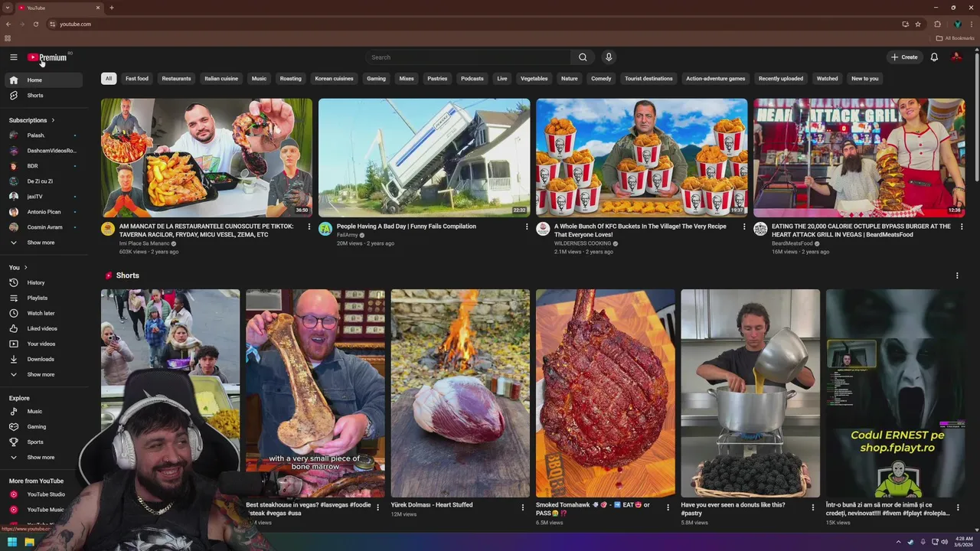Open the account avatar menu

(956, 57)
